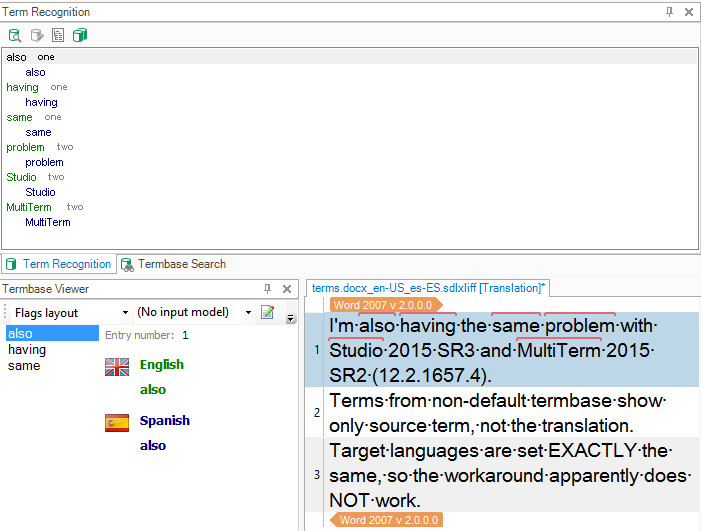This screenshot has width=701, height=531.
Task: Click the edit entry pencil icon
Action: point(267,312)
